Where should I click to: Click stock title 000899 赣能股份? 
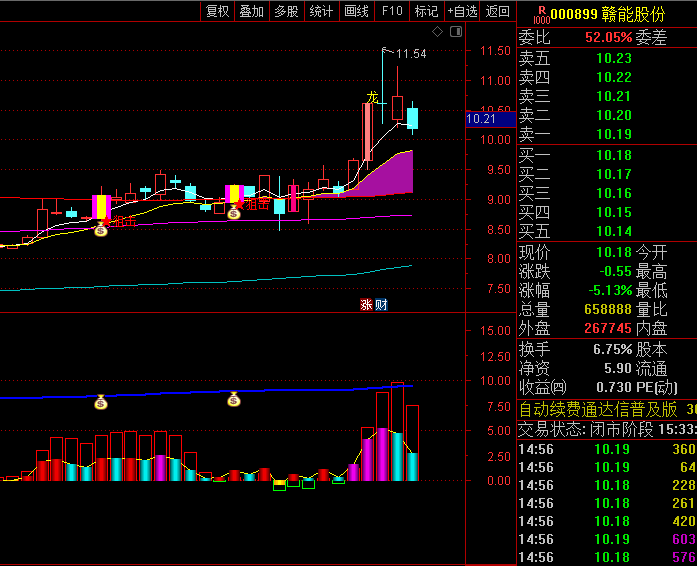[x=607, y=14]
